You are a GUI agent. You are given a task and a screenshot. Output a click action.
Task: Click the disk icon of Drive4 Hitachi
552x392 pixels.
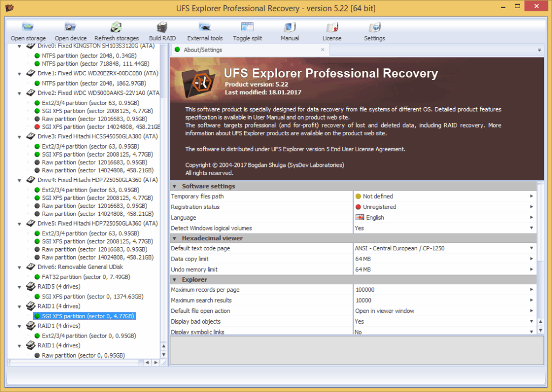31,180
